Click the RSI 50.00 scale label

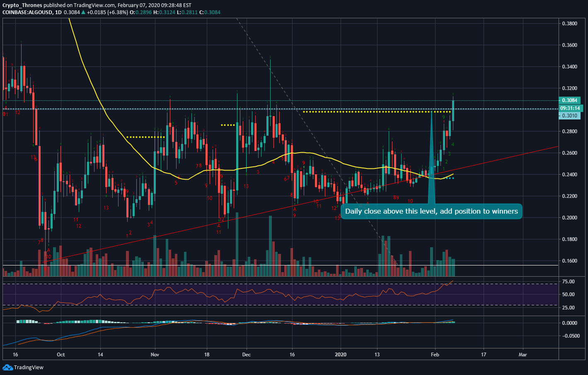point(568,295)
